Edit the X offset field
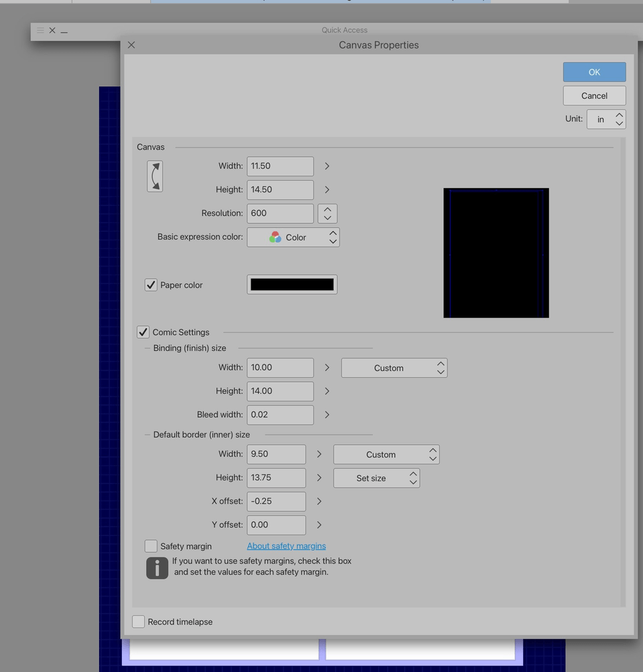 (277, 501)
